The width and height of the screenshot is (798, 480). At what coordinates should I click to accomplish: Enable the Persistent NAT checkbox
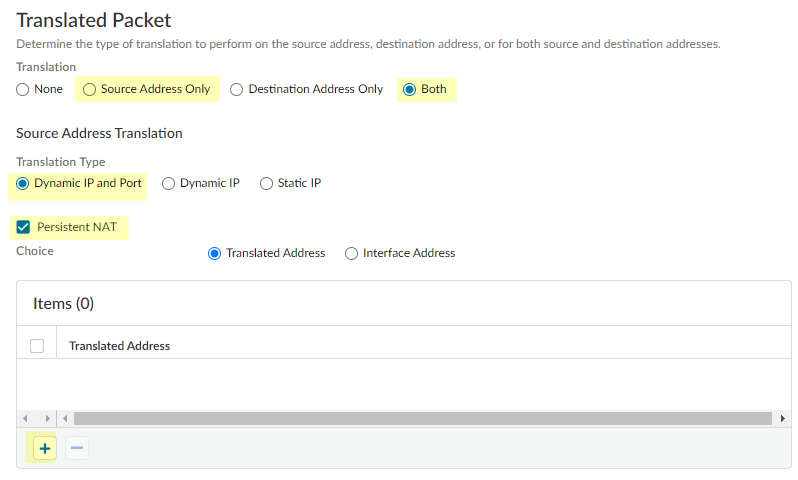(x=24, y=227)
